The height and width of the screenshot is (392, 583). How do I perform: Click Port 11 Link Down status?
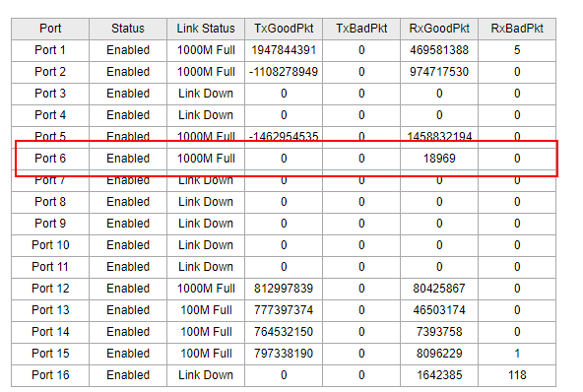coord(206,267)
